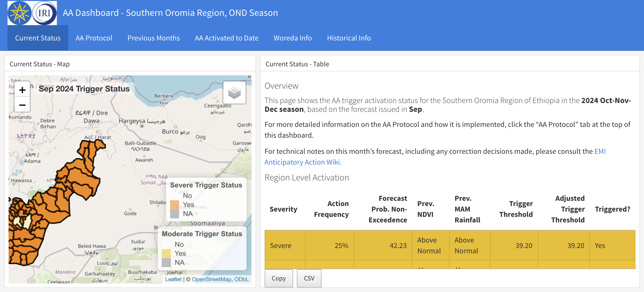Click the Leaflet attribution link
The image size is (644, 292).
(173, 279)
